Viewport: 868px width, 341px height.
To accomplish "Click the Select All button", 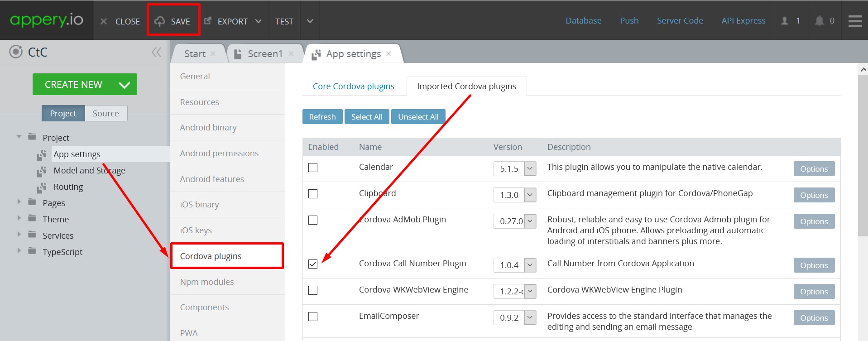I will click(367, 116).
